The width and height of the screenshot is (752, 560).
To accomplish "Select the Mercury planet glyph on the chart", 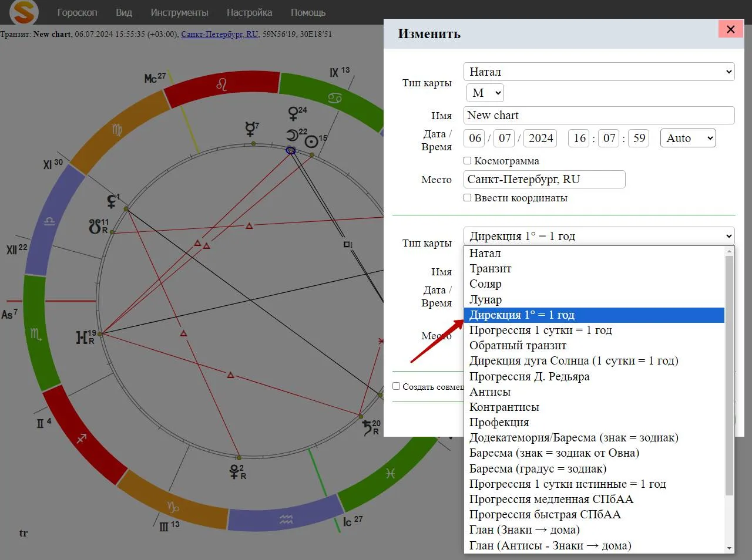I will [251, 129].
